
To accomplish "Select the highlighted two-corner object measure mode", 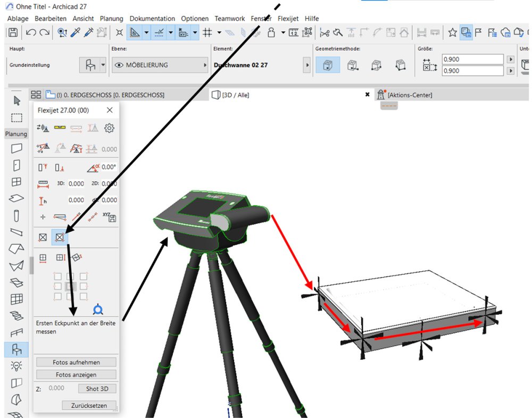I will (60, 237).
